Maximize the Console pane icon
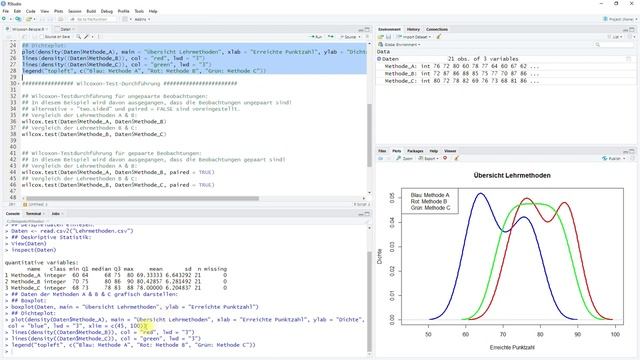 pos(367,213)
